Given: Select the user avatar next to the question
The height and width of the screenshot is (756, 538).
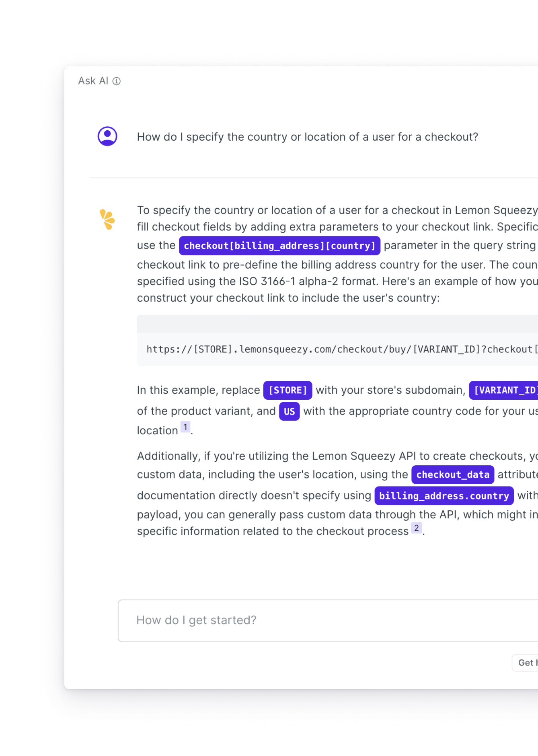Looking at the screenshot, I should 107,136.
